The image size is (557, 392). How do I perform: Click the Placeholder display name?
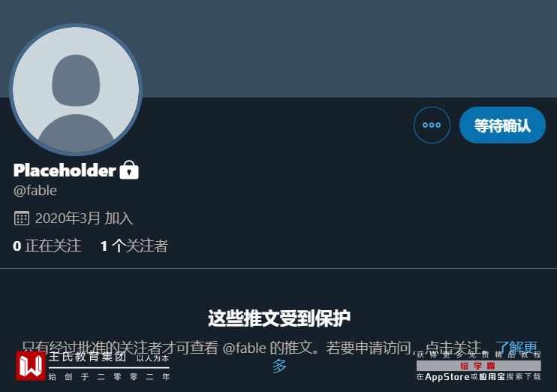(65, 170)
